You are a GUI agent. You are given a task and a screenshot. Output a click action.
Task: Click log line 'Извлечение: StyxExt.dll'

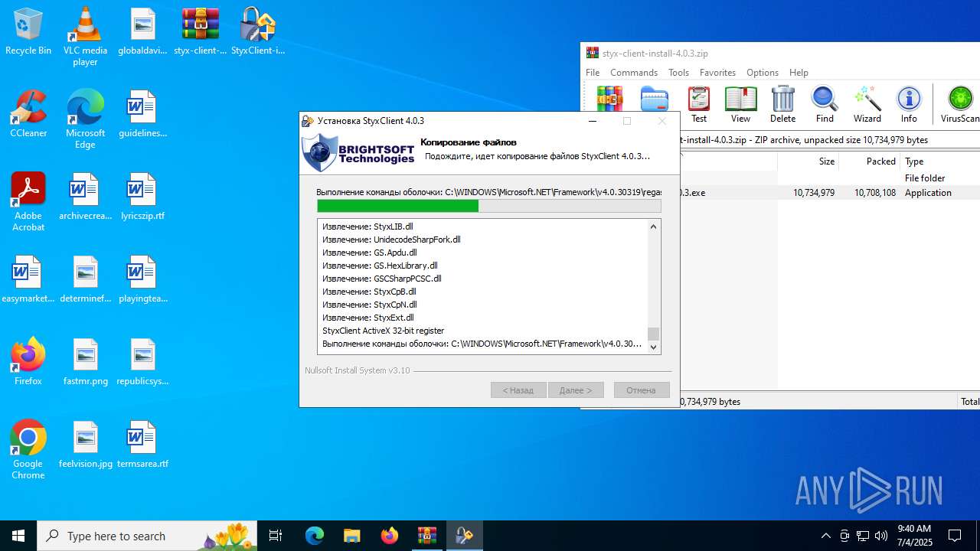(368, 318)
